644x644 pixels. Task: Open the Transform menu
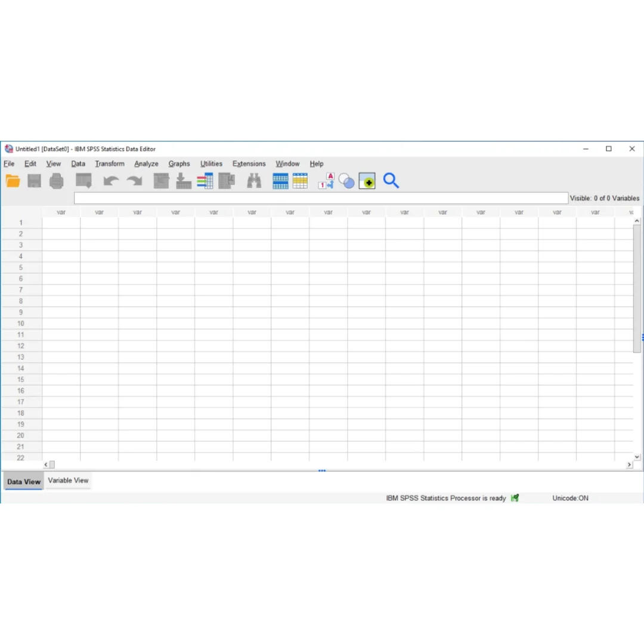click(x=110, y=164)
